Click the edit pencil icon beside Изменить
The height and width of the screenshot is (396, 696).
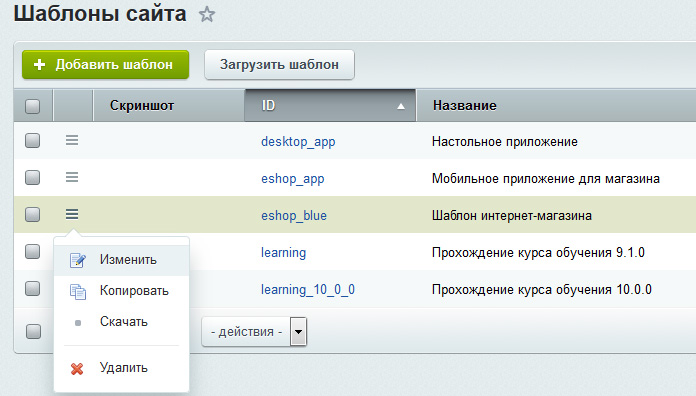click(x=78, y=260)
